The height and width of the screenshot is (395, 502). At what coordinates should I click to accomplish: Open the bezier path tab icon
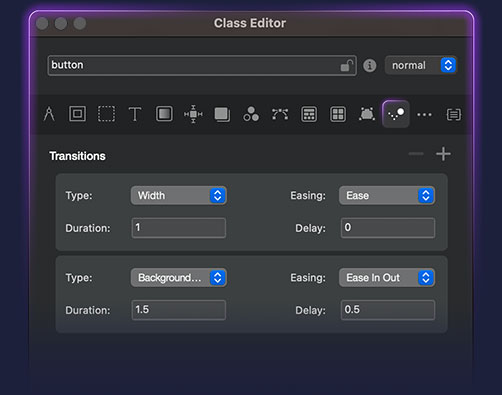(280, 114)
